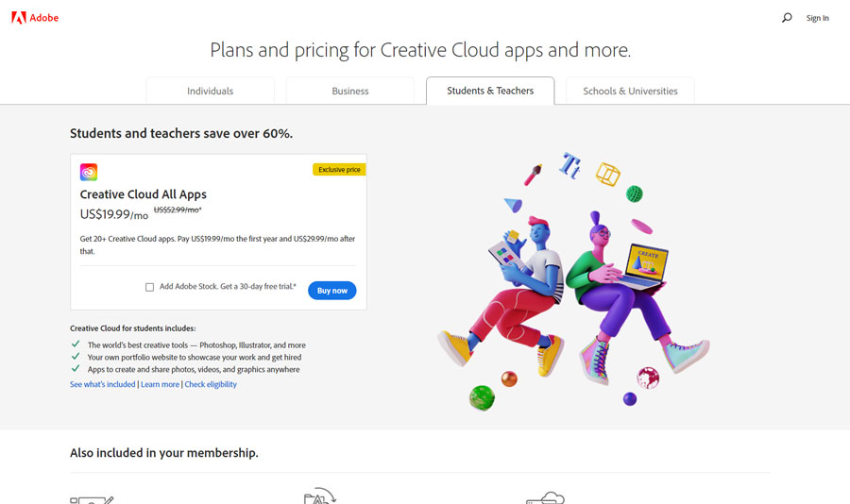Click the Creative Cloud All Apps heading
Screen dimensions: 850x504
click(143, 194)
